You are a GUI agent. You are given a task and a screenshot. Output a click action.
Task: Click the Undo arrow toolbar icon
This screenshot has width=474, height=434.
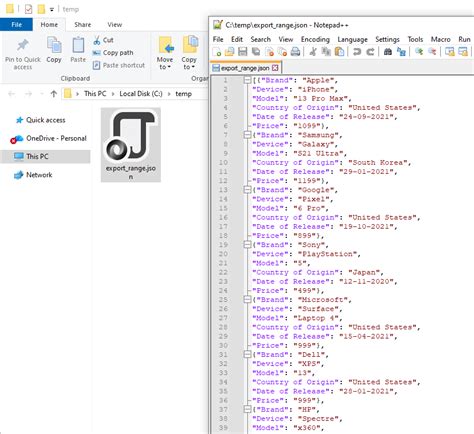point(357,52)
